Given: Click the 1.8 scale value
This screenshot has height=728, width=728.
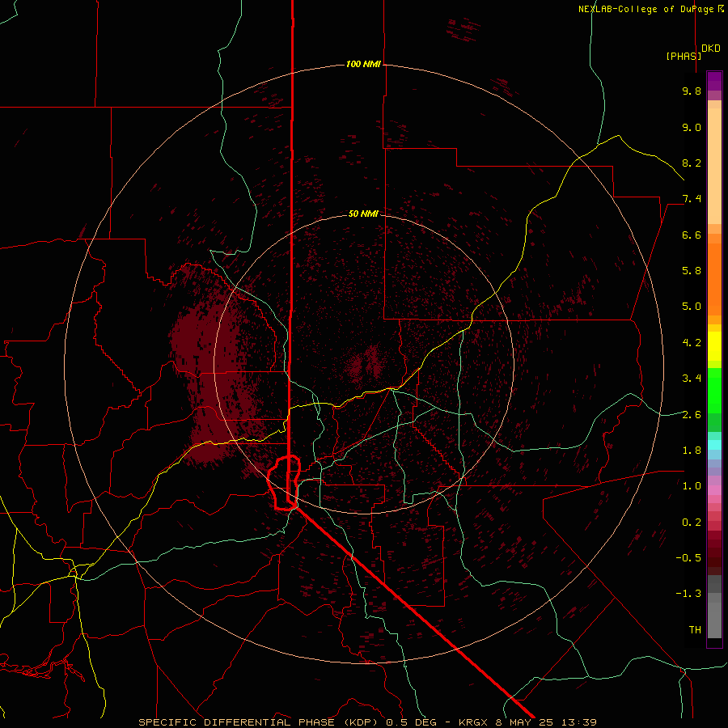Looking at the screenshot, I should click(692, 451).
